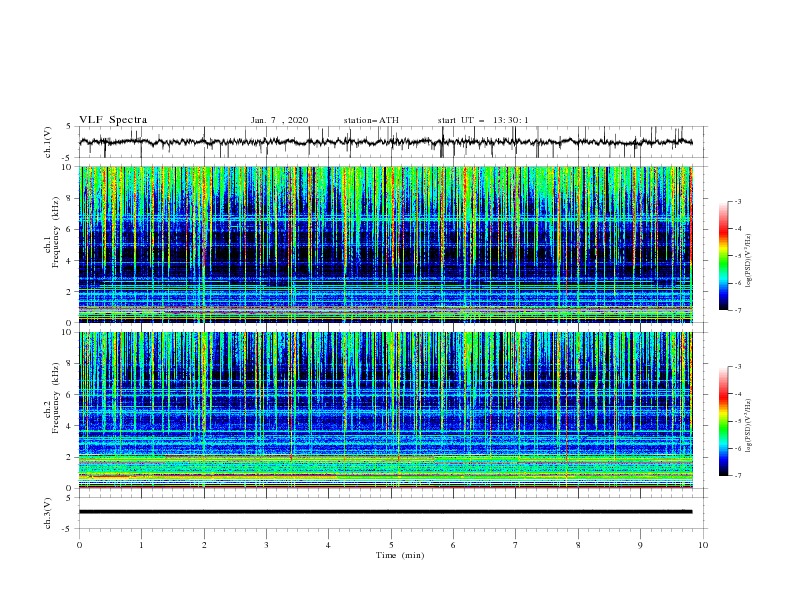Select the "start UT = 13:30:1" text
Viewport: 792px width, 612px height.
coord(483,120)
